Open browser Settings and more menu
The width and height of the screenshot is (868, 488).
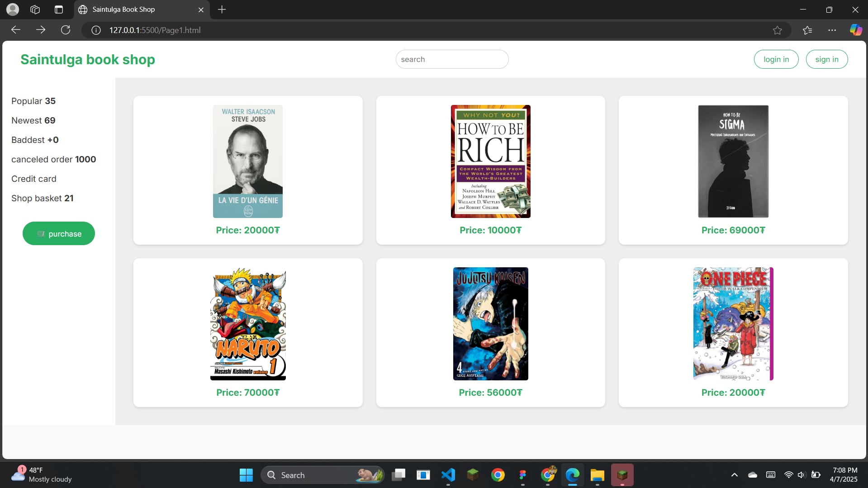[832, 30]
